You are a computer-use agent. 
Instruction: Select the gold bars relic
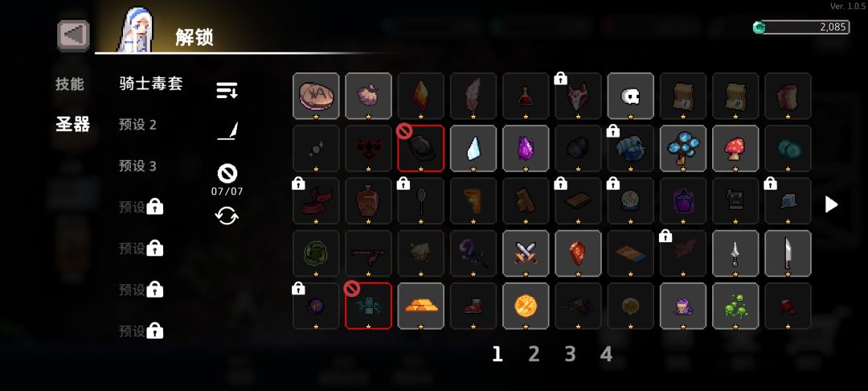pos(420,307)
